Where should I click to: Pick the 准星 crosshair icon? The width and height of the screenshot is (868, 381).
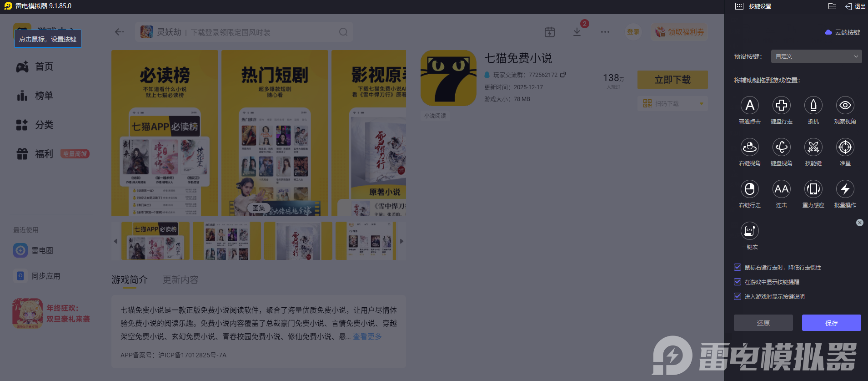point(845,147)
